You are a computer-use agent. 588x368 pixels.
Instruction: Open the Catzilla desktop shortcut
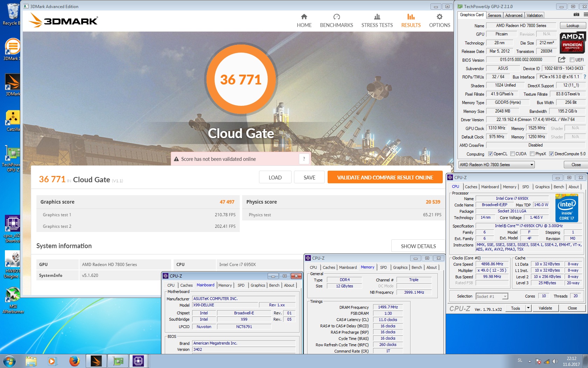coord(13,121)
